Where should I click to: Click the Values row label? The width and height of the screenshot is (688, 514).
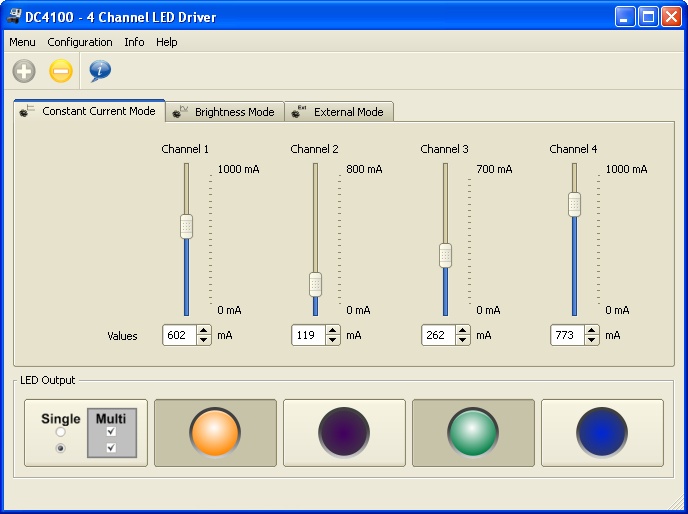pos(122,336)
